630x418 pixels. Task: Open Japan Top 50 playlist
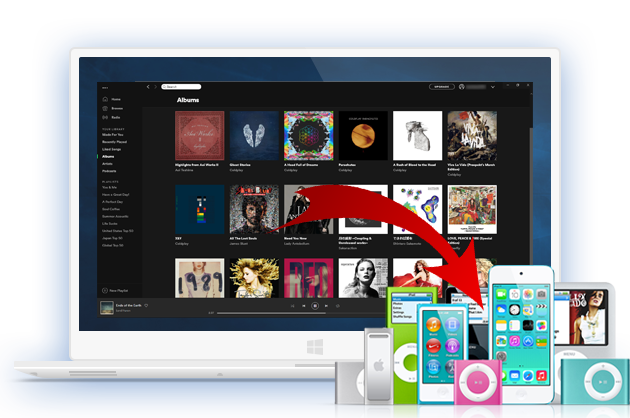112,238
